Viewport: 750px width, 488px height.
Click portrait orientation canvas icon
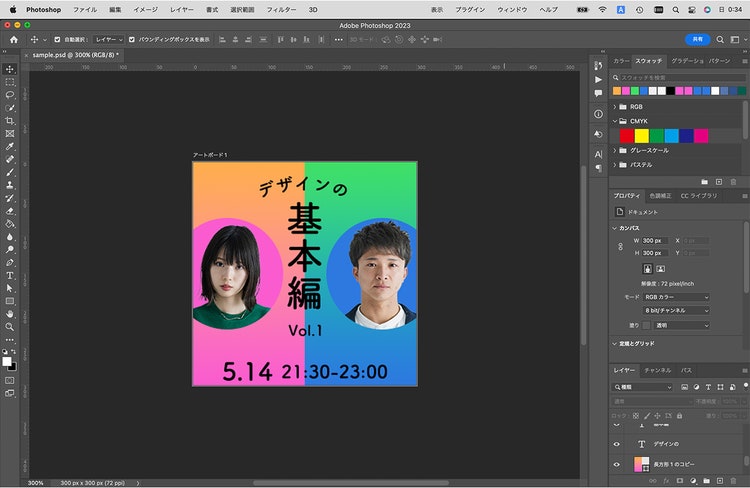(x=647, y=269)
